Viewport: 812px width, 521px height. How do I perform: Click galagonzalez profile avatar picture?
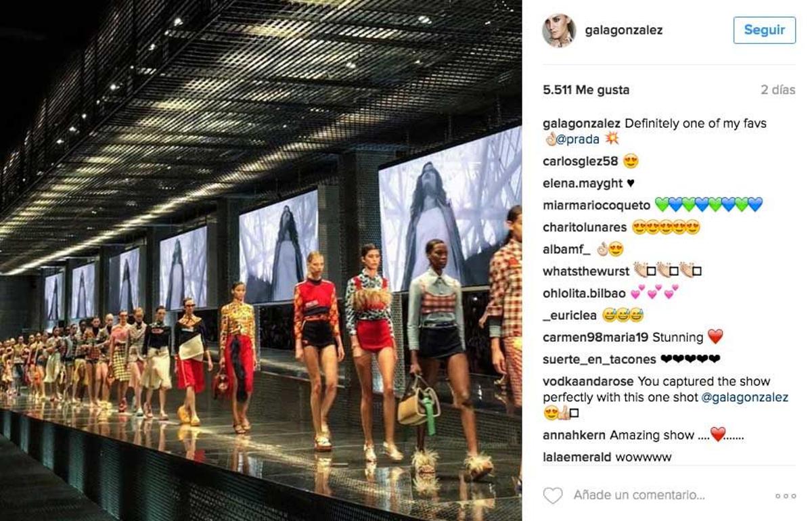558,30
